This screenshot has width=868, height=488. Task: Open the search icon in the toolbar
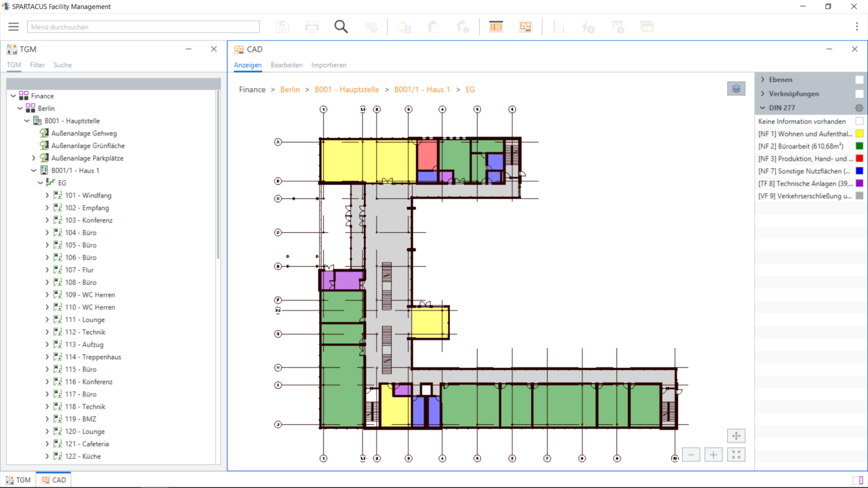coord(341,26)
